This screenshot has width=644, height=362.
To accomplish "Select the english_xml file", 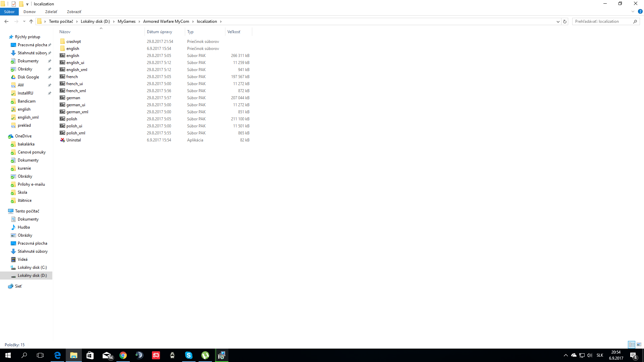I will [77, 70].
